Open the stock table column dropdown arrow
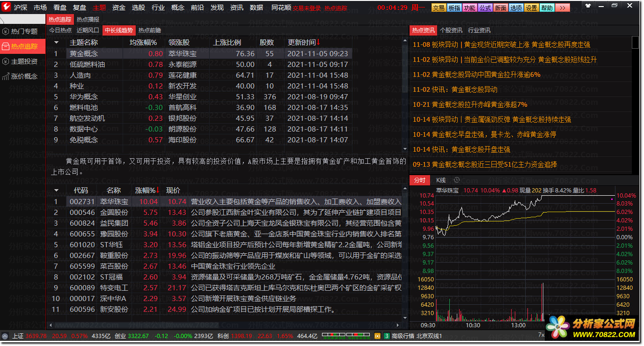Screen dimensions: 644x346 57,190
